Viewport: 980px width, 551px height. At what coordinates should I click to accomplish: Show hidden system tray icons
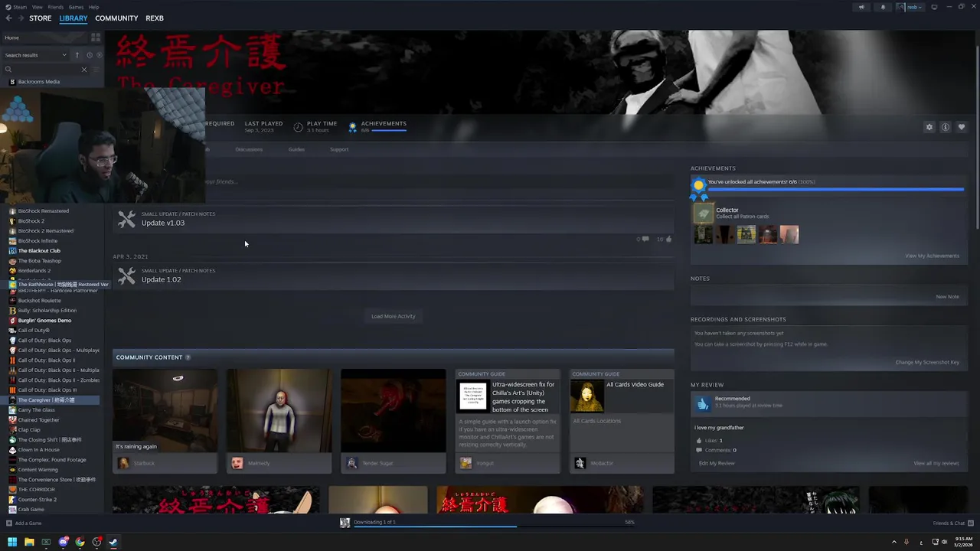point(893,542)
